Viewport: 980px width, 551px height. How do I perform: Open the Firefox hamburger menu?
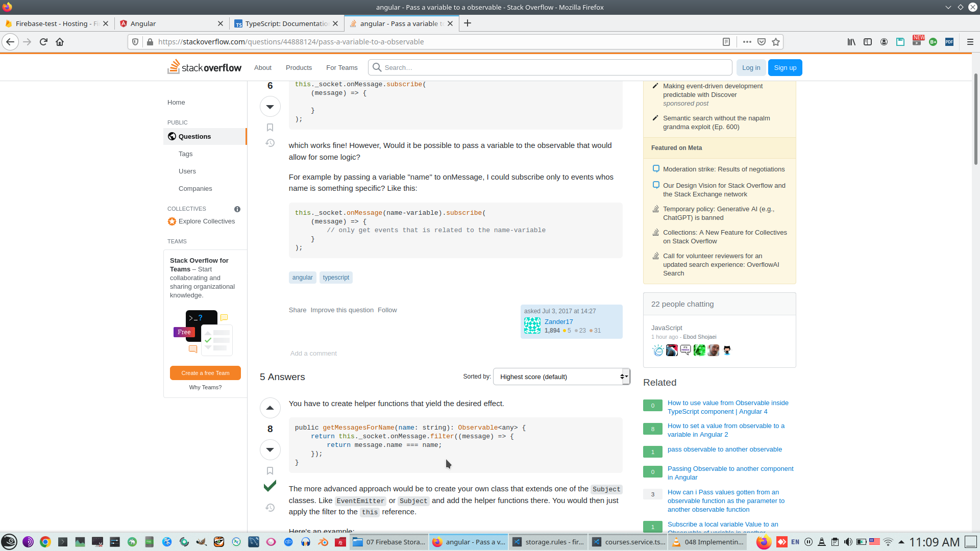pyautogui.click(x=970, y=42)
